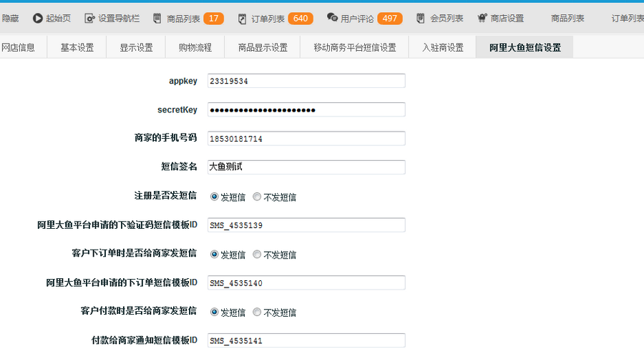Screen dimensions: 644x349
Task: Click the orange 17 badge
Action: point(213,19)
